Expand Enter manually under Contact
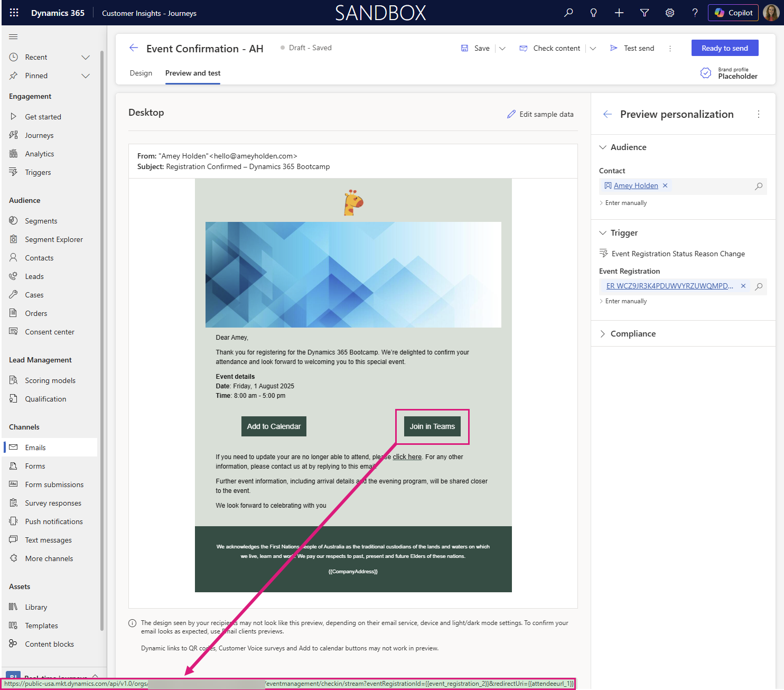This screenshot has height=690, width=784. [x=623, y=203]
